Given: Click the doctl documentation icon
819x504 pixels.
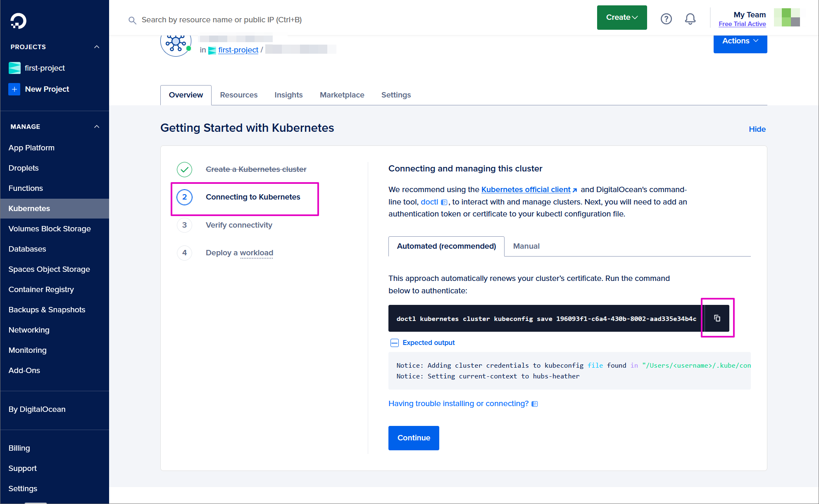Looking at the screenshot, I should click(x=444, y=202).
